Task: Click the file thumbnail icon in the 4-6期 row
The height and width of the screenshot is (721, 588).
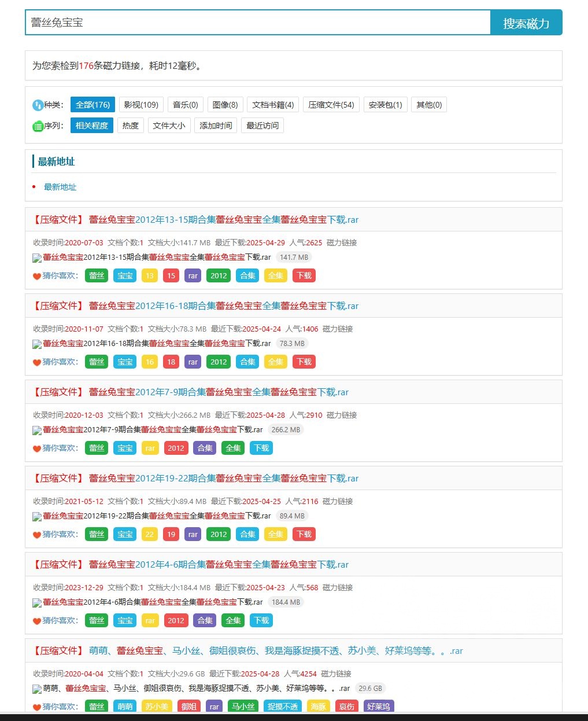Action: (37, 603)
